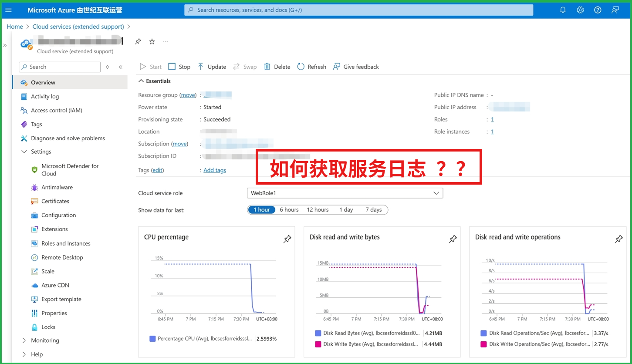Open the Cloud service role dropdown
This screenshot has height=364, width=632.
click(x=345, y=193)
